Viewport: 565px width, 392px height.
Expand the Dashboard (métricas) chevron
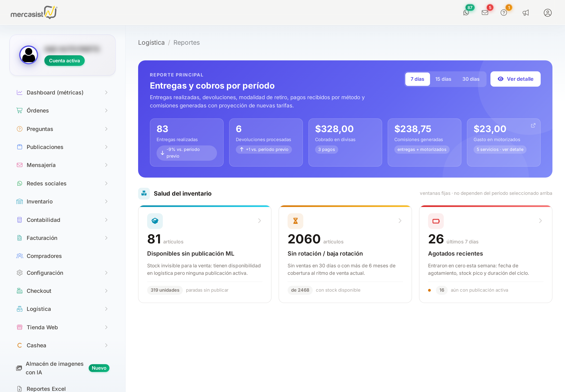(x=106, y=92)
